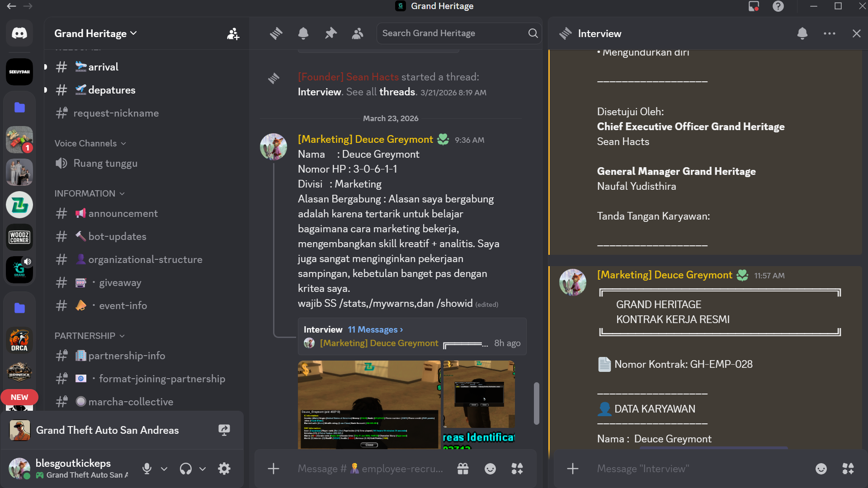Open emoji picker in main chat
868x488 pixels.
[490, 469]
